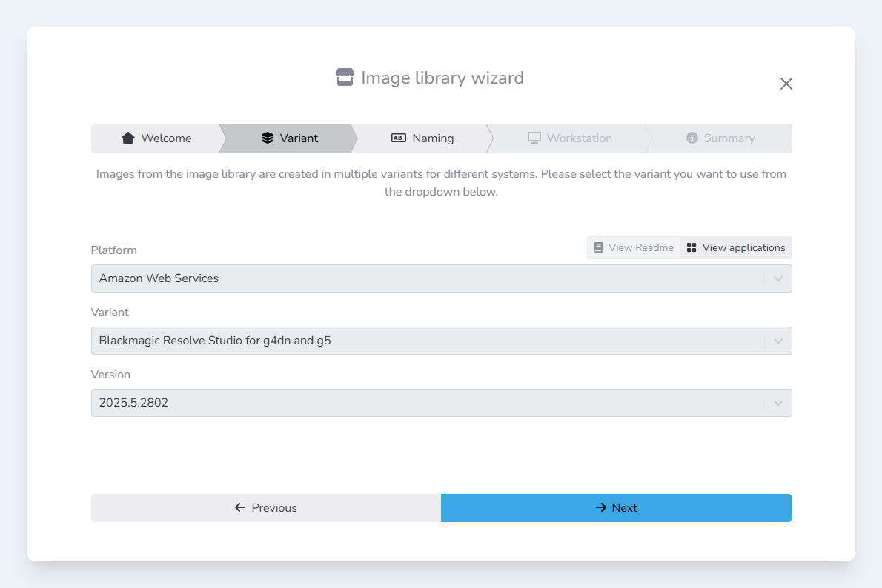Click the AB icon in the Naming step
This screenshot has width=882, height=588.
399,138
